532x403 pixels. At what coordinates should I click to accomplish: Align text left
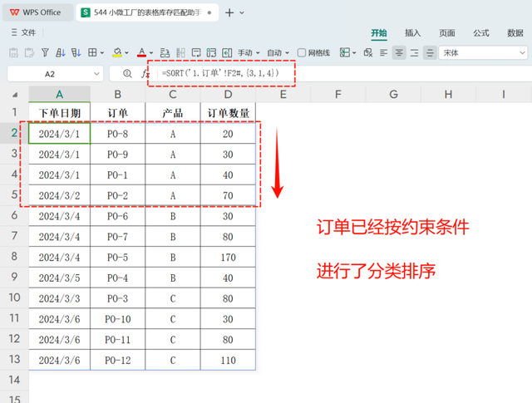coord(384,52)
